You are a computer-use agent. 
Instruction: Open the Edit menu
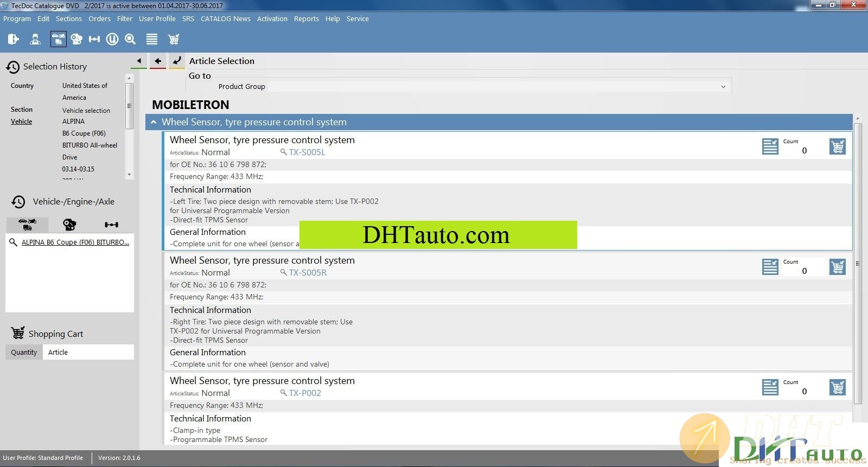pyautogui.click(x=43, y=18)
